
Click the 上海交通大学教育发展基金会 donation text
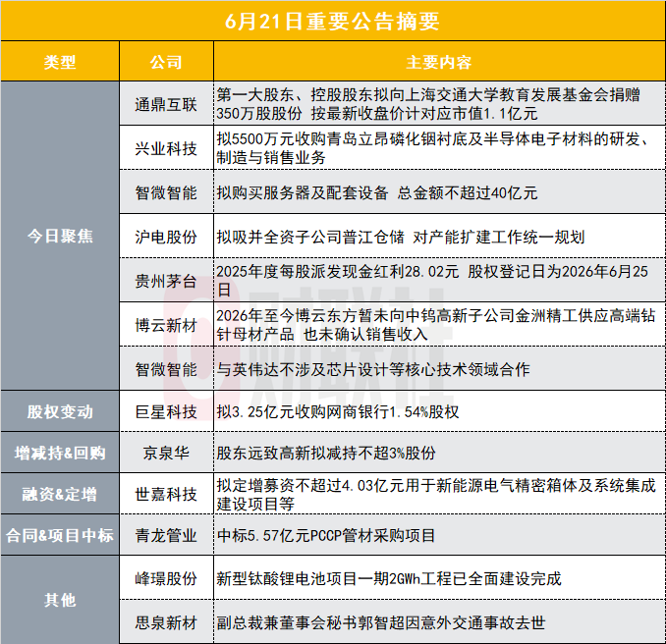pos(428,104)
